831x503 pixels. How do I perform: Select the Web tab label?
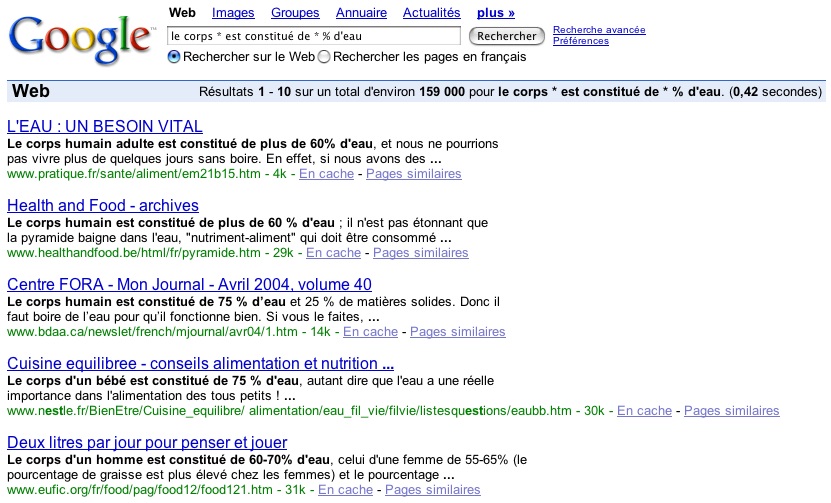click(182, 13)
